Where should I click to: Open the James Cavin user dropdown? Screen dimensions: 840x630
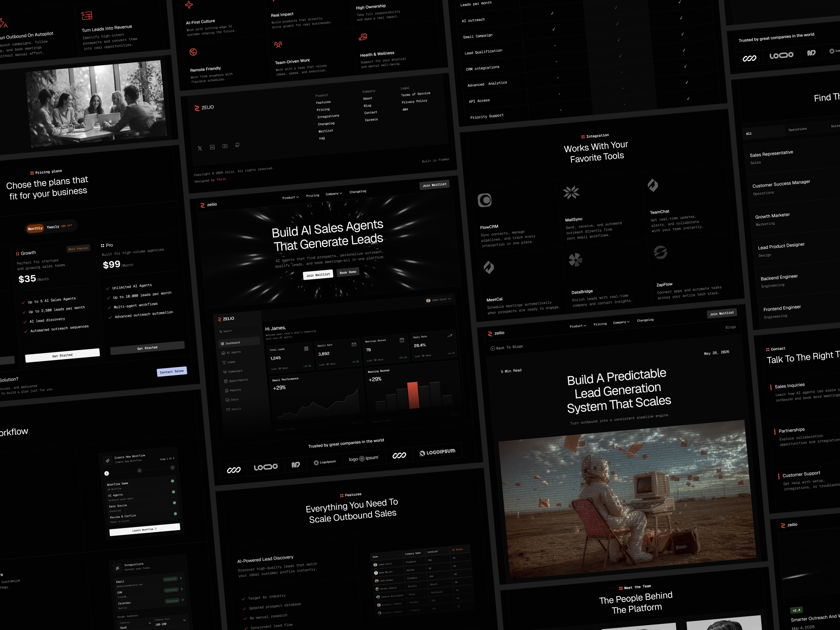439,300
